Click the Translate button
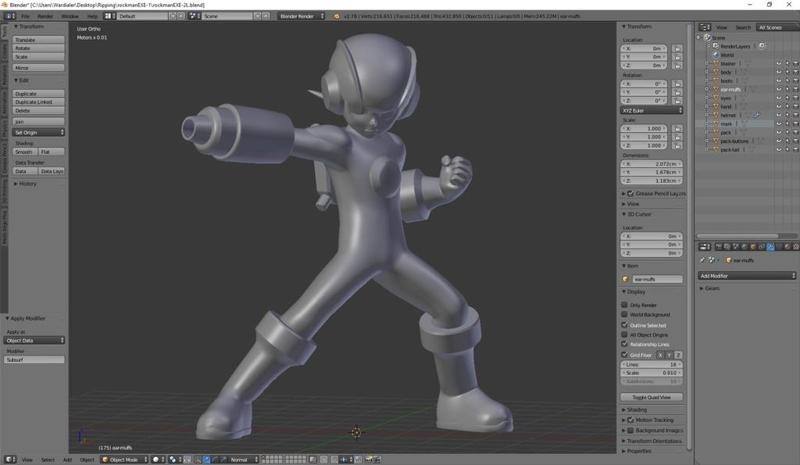This screenshot has width=800, height=465. click(39, 39)
